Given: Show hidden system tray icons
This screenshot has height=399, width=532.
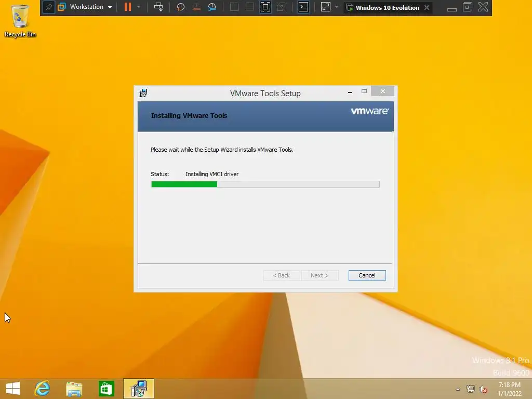Looking at the screenshot, I should (458, 389).
